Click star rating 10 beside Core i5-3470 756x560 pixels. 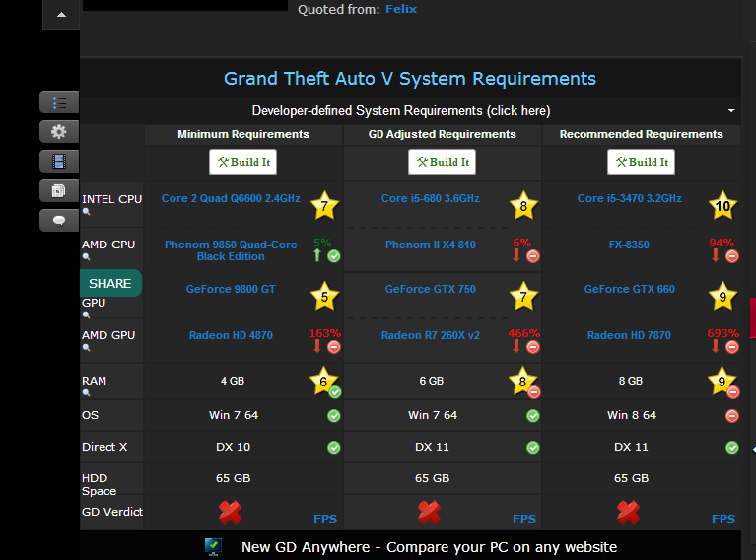click(722, 205)
